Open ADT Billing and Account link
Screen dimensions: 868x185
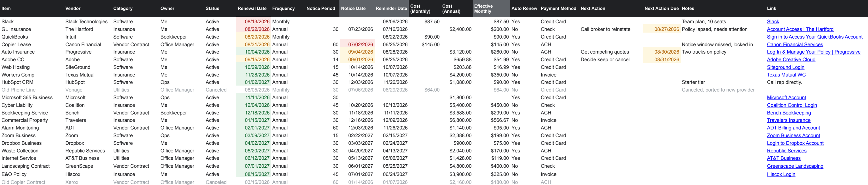click(793, 128)
